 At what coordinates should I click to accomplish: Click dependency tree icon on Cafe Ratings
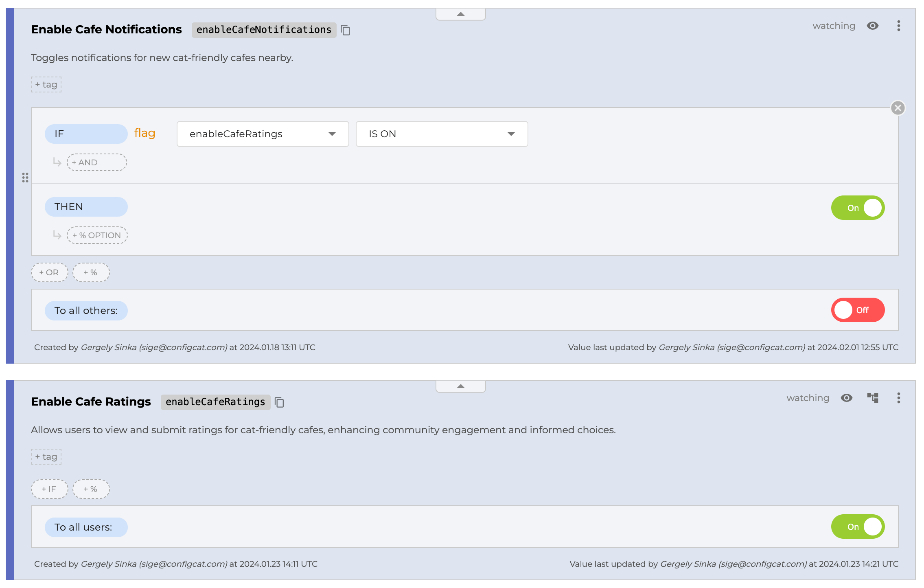pyautogui.click(x=872, y=398)
